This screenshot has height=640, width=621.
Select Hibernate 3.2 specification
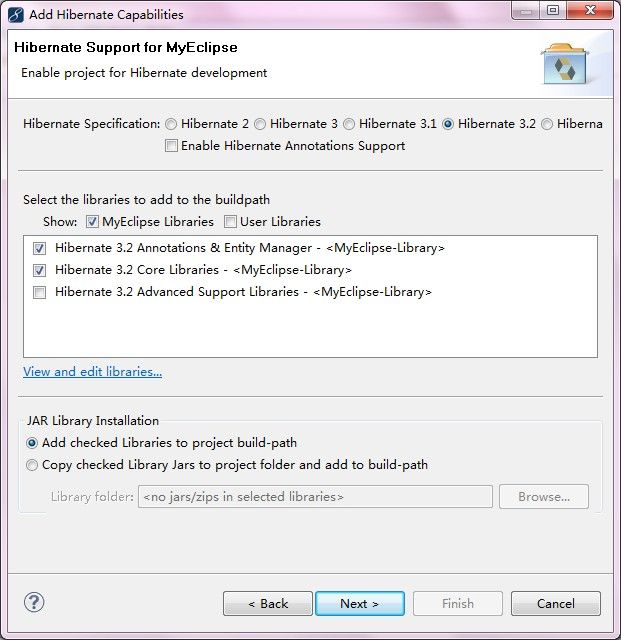[448, 124]
